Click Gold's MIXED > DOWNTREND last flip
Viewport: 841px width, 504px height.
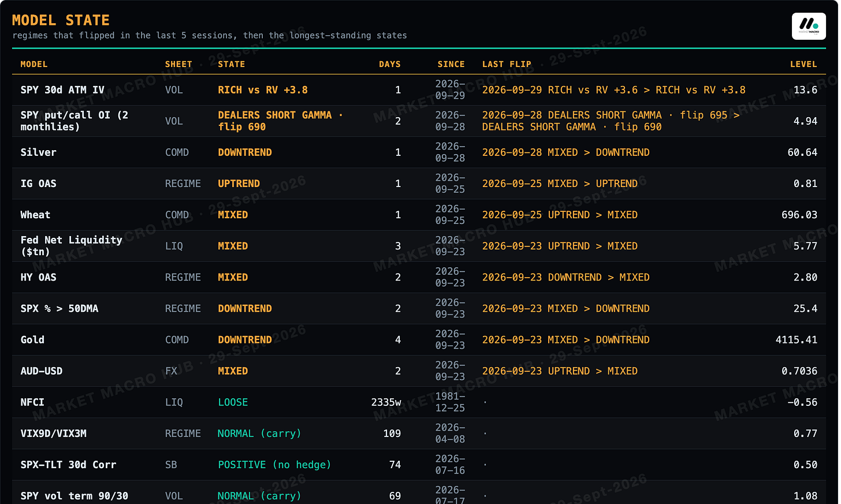566,339
